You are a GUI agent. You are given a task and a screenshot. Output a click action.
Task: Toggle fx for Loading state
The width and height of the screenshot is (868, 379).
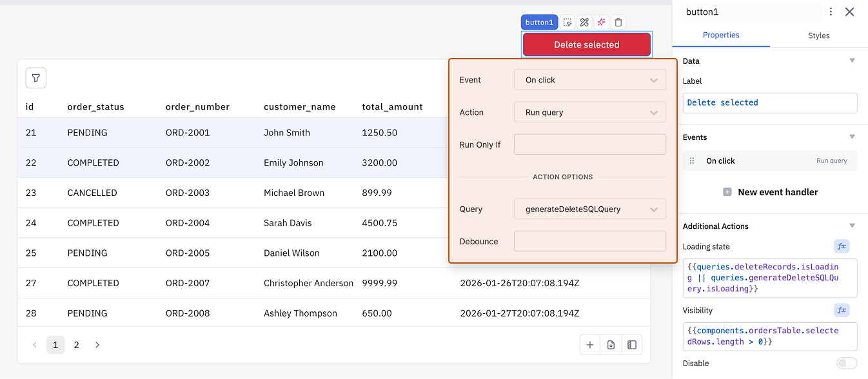click(841, 246)
